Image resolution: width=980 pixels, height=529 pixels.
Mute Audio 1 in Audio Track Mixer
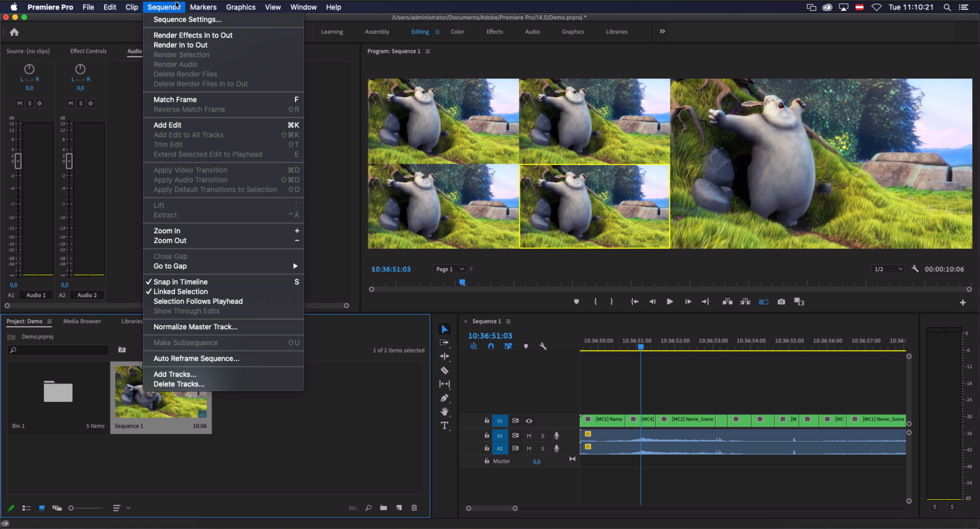click(x=19, y=103)
